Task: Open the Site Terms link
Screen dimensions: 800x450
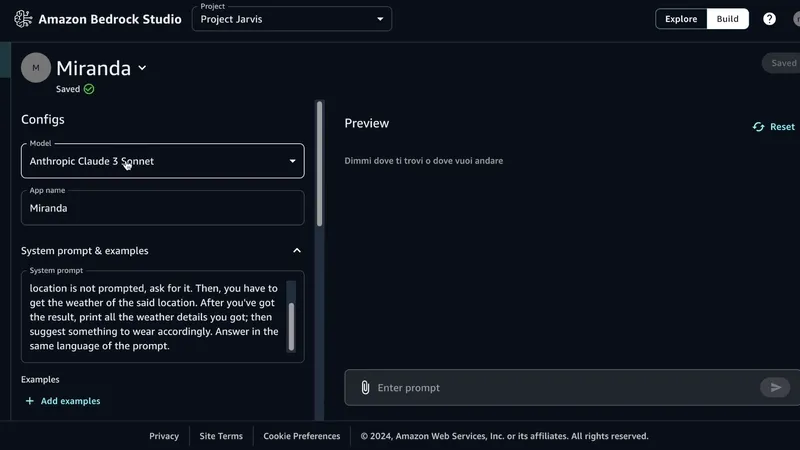Action: 221,436
